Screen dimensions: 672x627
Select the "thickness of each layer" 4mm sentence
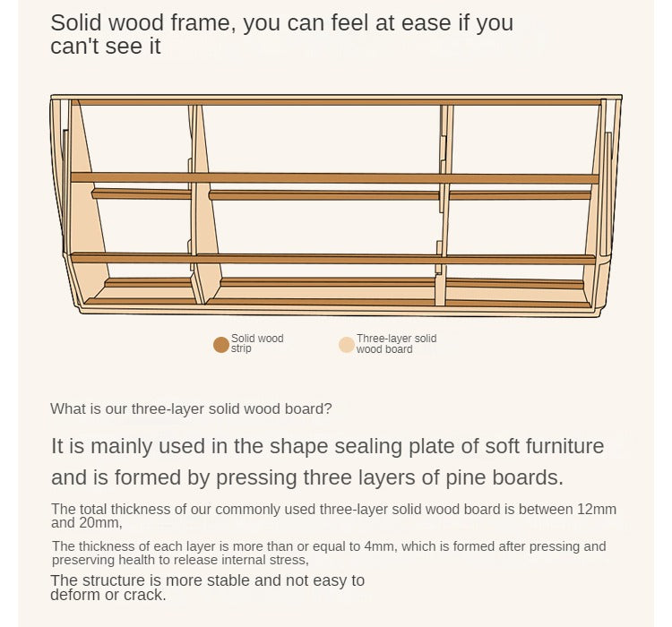329,553
